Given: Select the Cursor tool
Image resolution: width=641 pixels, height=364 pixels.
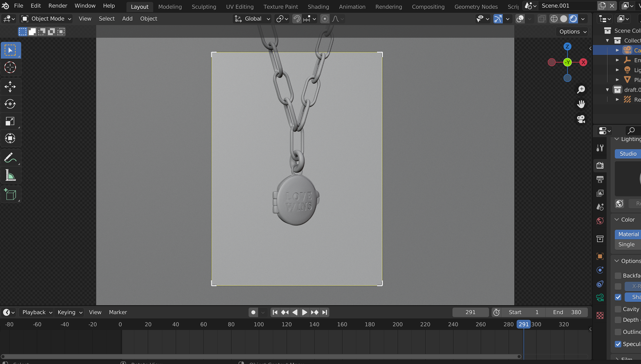Looking at the screenshot, I should [x=10, y=67].
